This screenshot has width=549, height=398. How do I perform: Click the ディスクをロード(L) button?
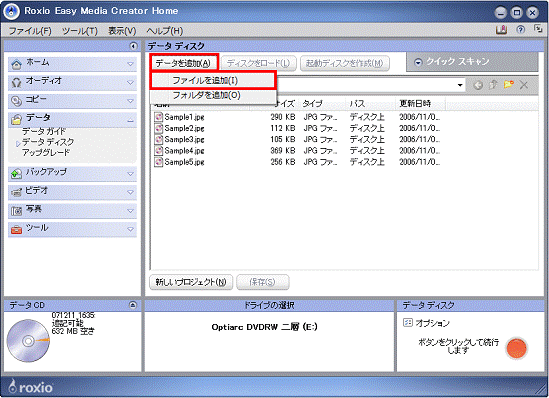click(258, 63)
